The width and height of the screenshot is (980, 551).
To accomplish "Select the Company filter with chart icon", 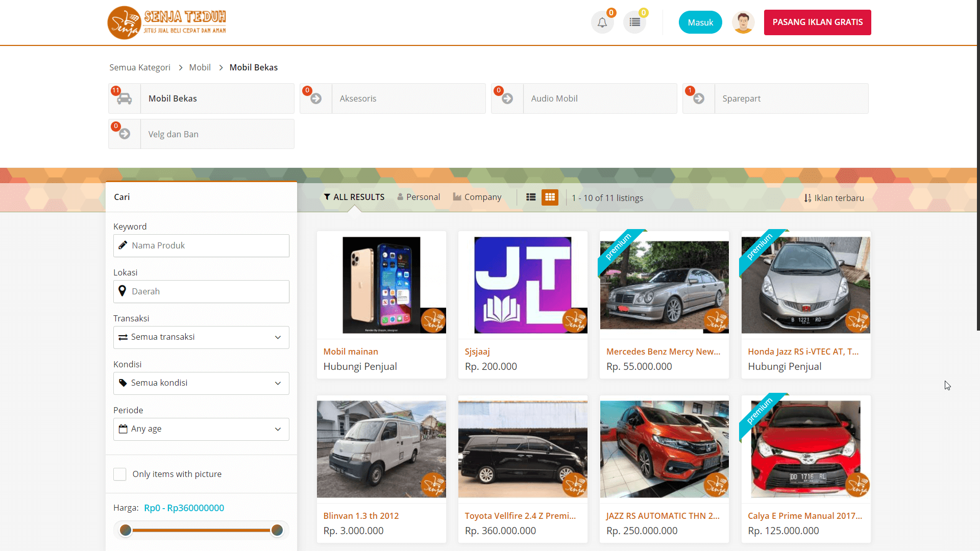I will pos(477,197).
